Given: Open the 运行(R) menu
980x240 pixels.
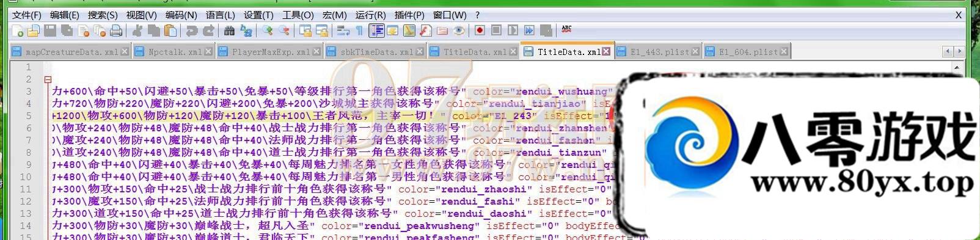Looking at the screenshot, I should point(370,15).
